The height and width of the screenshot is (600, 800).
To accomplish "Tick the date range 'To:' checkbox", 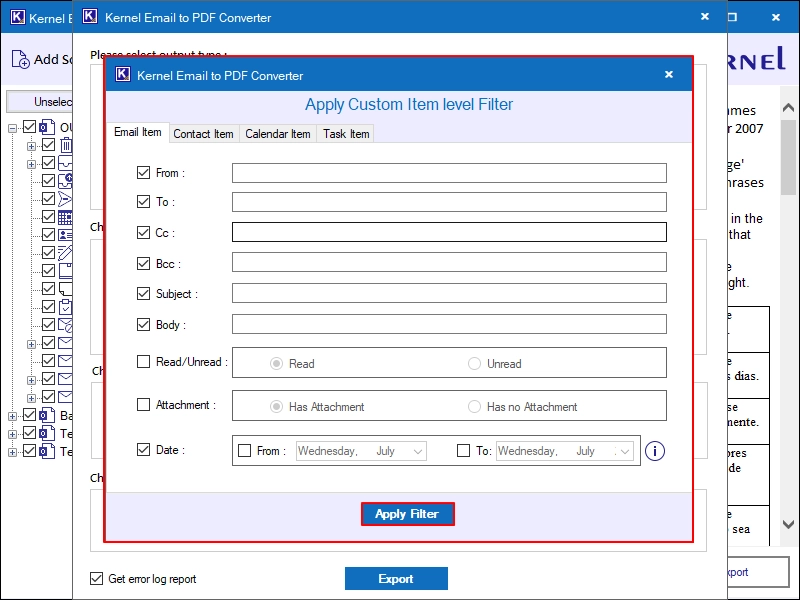I will (x=463, y=451).
